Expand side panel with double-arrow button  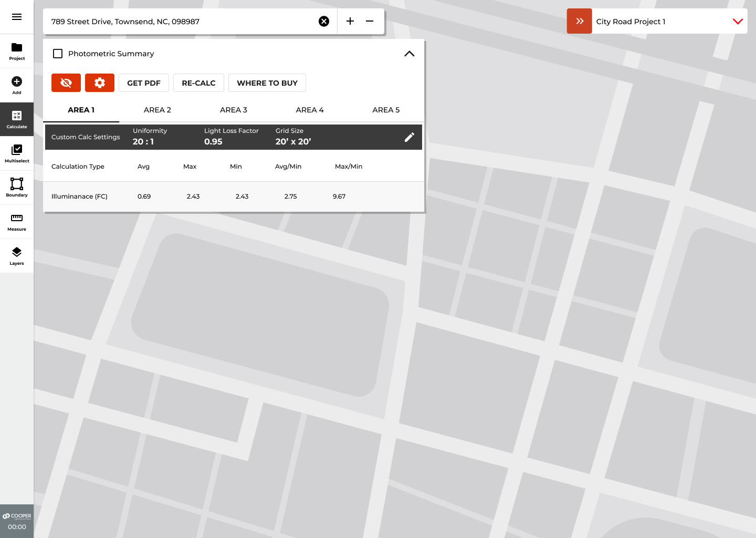[580, 21]
